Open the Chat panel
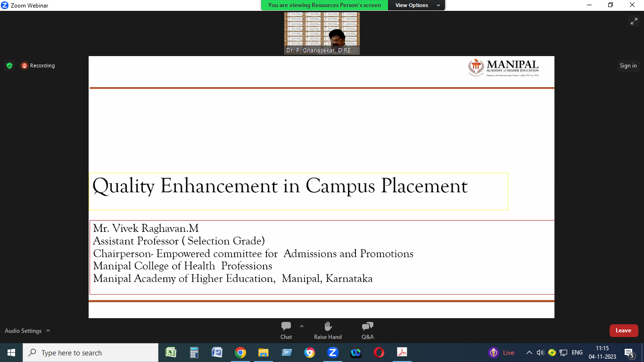This screenshot has height=362, width=644. pos(286,330)
